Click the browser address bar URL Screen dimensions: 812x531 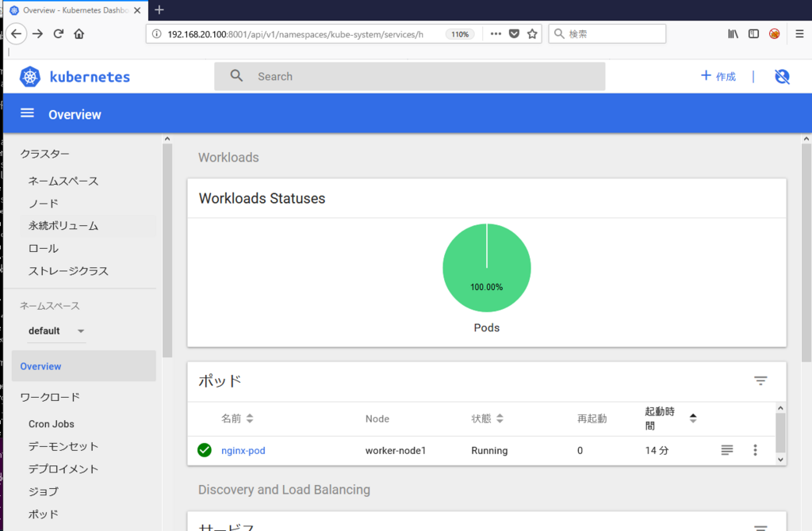click(295, 34)
